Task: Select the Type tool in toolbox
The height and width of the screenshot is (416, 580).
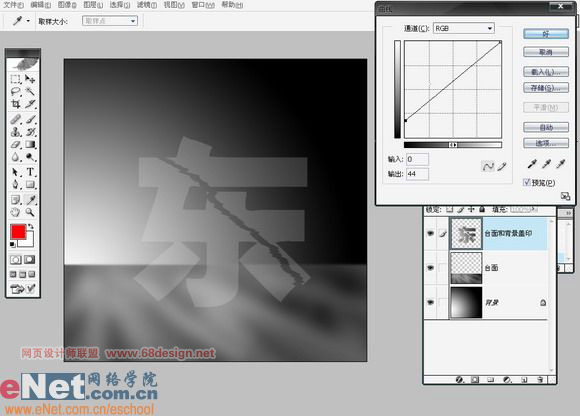Action: [x=30, y=172]
